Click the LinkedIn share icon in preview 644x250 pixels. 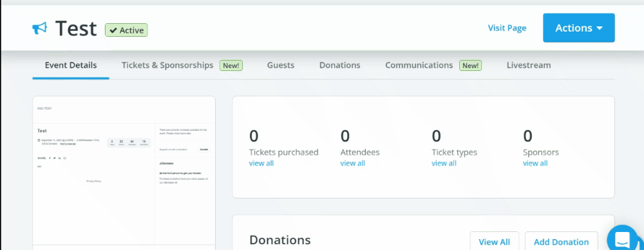pyautogui.click(x=59, y=158)
